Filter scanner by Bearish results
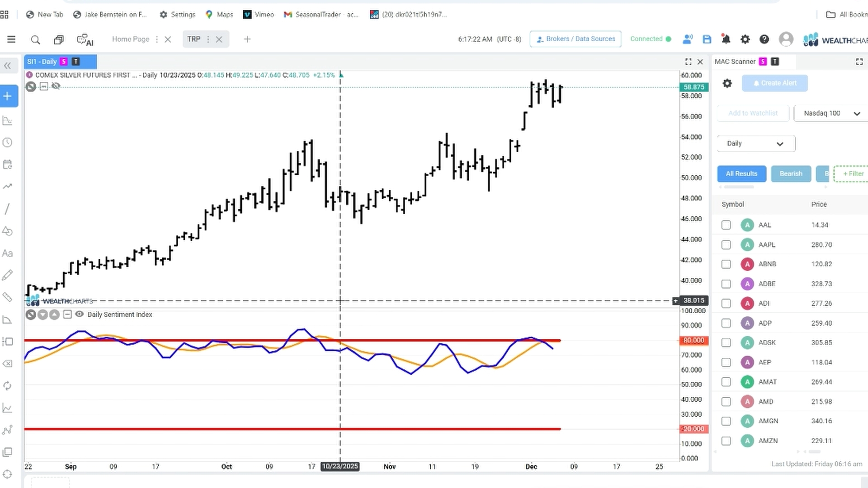The height and width of the screenshot is (488, 868). tap(791, 174)
